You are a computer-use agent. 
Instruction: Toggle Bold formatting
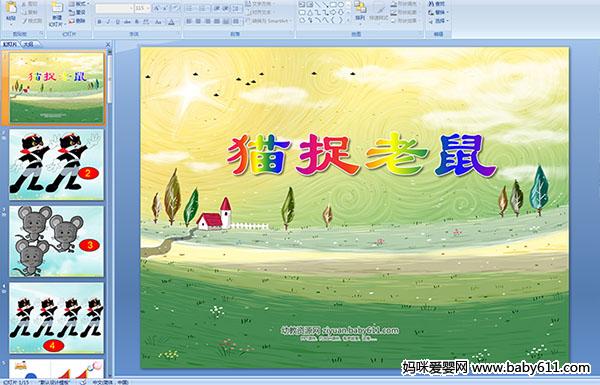point(99,22)
